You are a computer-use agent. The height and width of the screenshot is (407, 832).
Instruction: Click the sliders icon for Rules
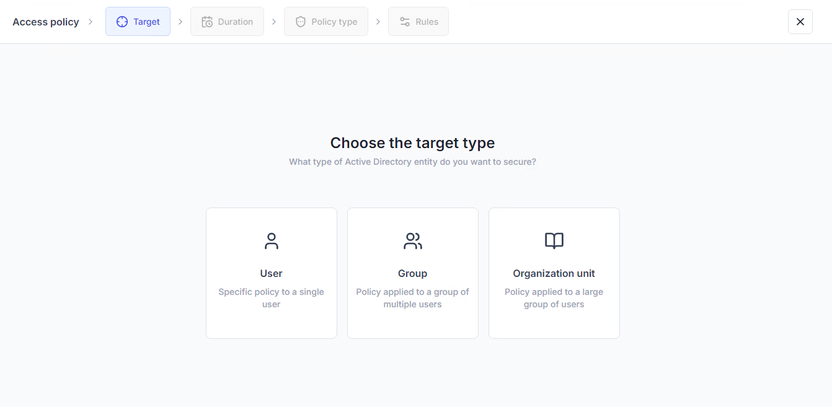(x=405, y=22)
